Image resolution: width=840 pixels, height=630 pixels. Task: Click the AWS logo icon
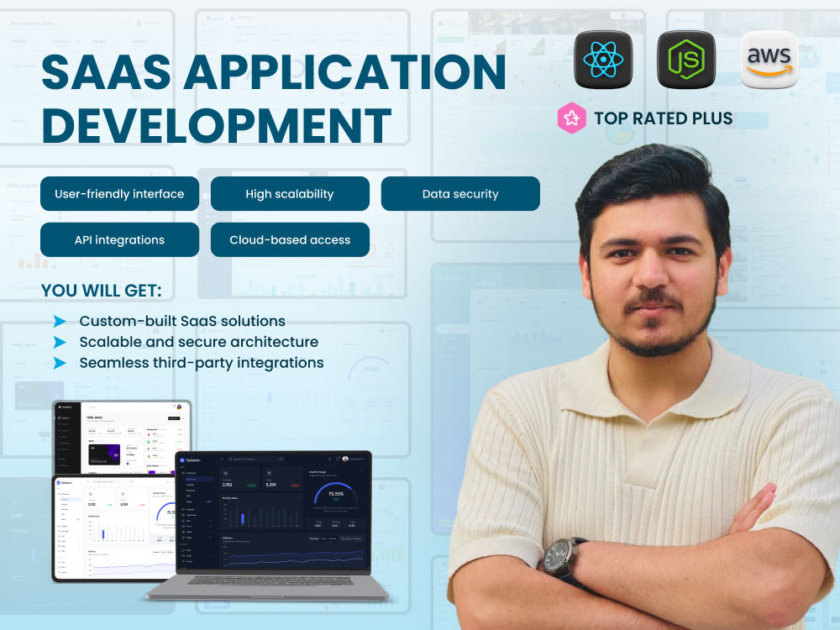point(769,60)
